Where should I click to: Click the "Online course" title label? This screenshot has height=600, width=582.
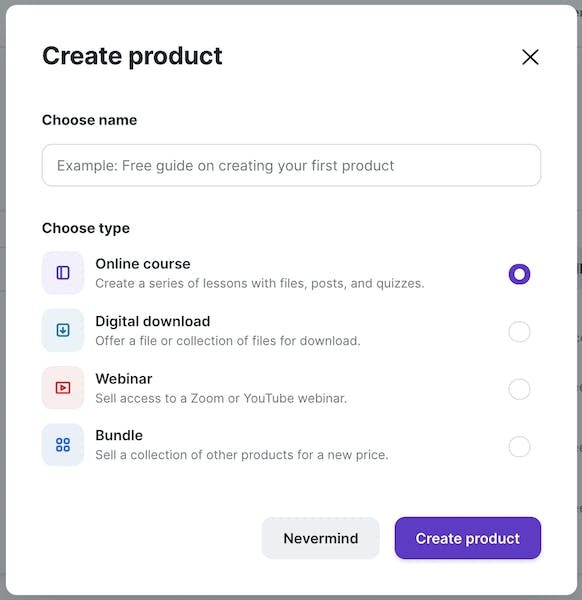point(143,264)
